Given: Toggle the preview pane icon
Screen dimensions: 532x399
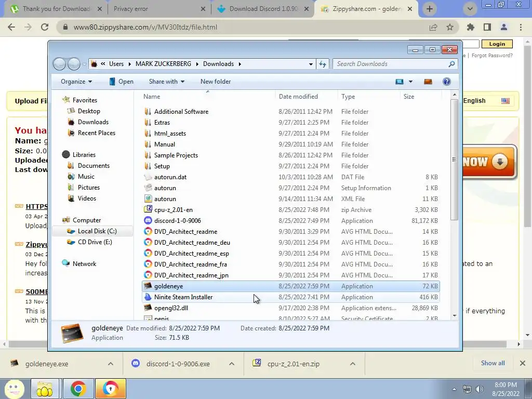Looking at the screenshot, I should [428, 82].
